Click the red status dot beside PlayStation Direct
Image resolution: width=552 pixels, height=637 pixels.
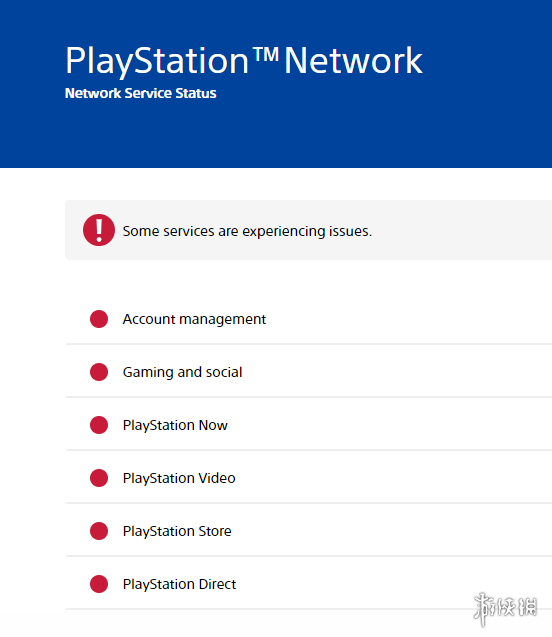(x=99, y=584)
